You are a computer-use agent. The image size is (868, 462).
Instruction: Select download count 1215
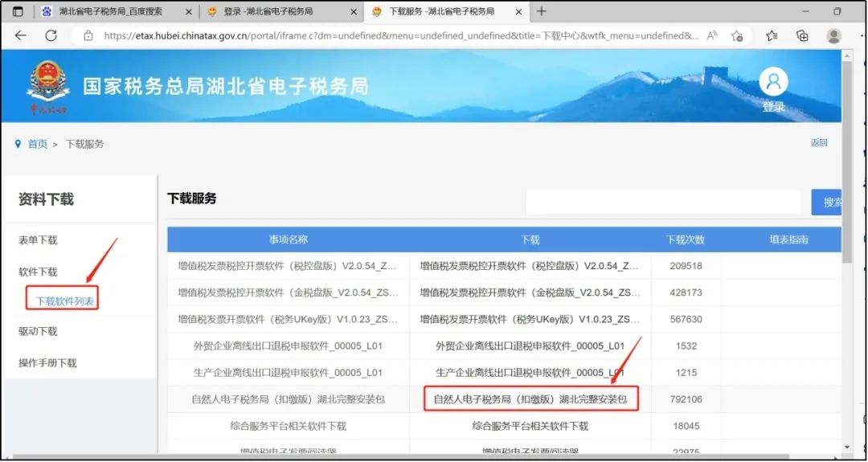click(686, 372)
